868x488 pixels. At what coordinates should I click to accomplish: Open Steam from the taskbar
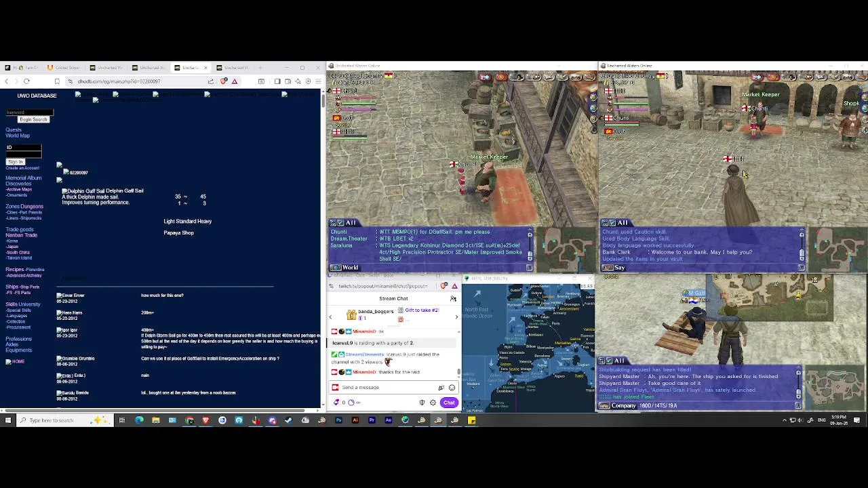click(x=288, y=420)
